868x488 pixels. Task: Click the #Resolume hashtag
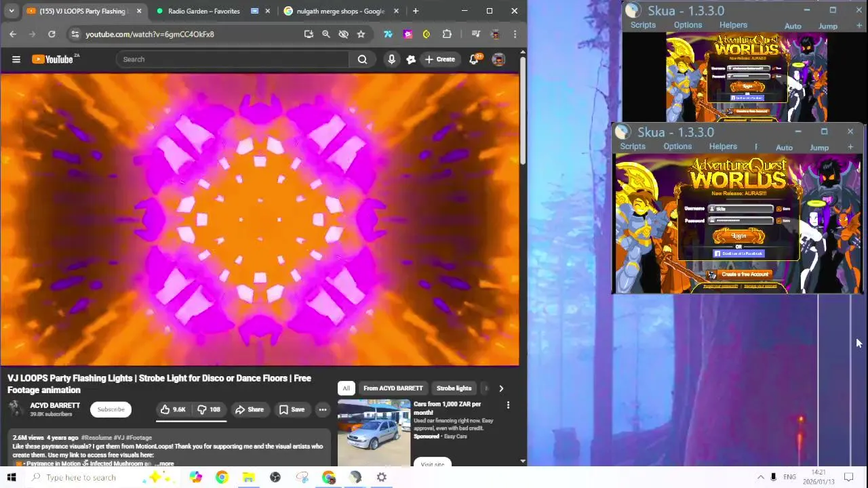[x=96, y=438]
